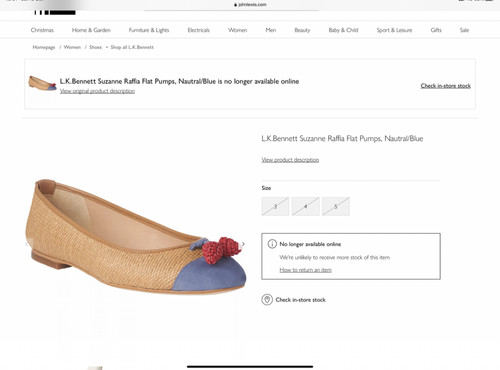The width and height of the screenshot is (500, 370).
Task: Click the Size label
Action: (266, 188)
